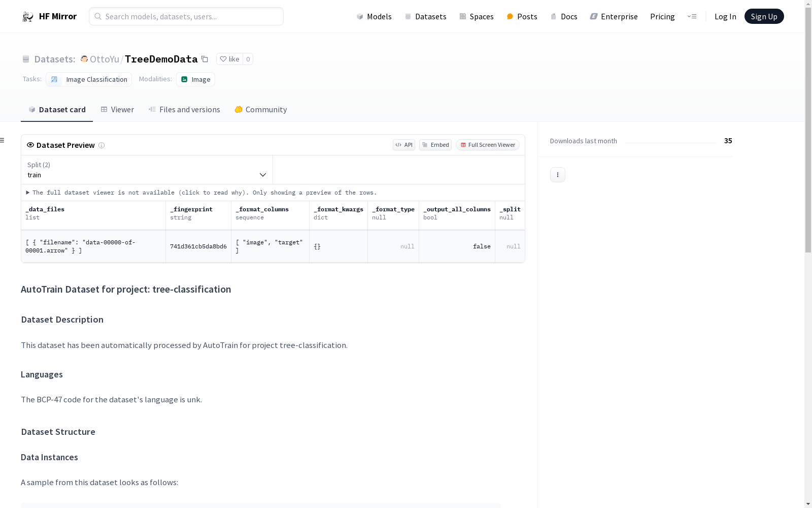Click the Image Classification task icon
Viewport: 812px width, 508px height.
(x=54, y=79)
